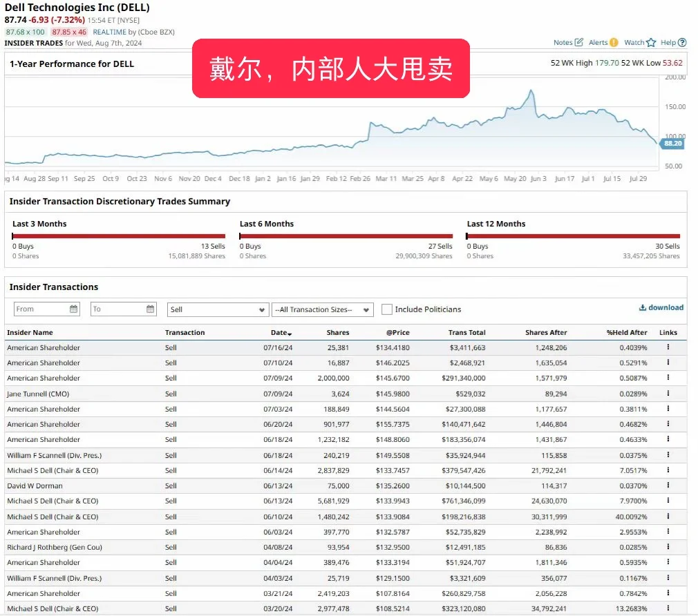Click the Notes link
Image resolution: width=698 pixels, height=616 pixels.
(563, 42)
